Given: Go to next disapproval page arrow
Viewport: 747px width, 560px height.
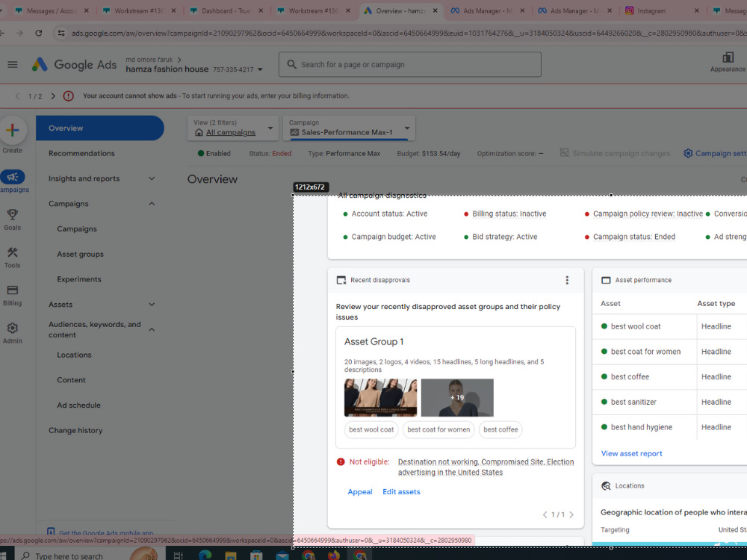Looking at the screenshot, I should pyautogui.click(x=571, y=514).
